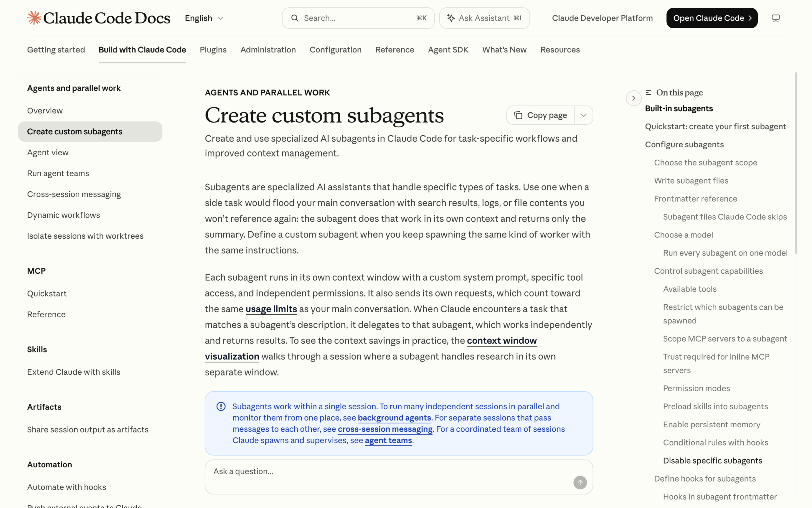The height and width of the screenshot is (508, 812).
Task: Click the info icon in the blue callout
Action: 221,406
